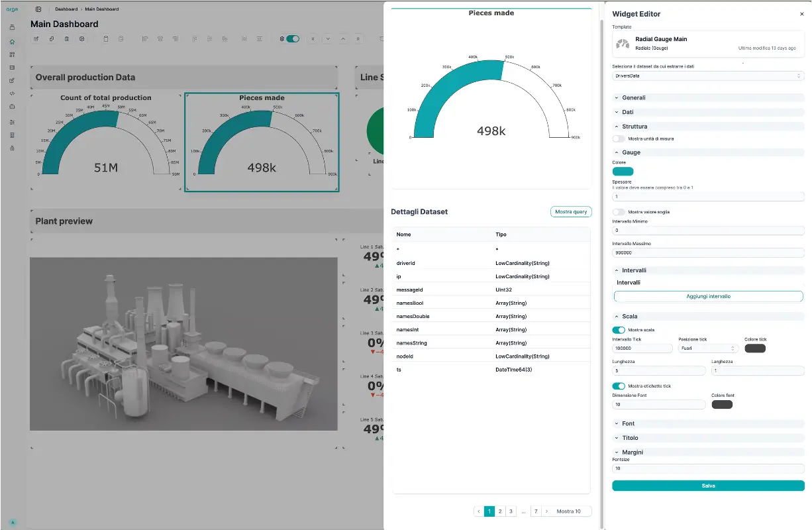
Task: Open the Posizione tick dropdown
Action: tap(708, 348)
